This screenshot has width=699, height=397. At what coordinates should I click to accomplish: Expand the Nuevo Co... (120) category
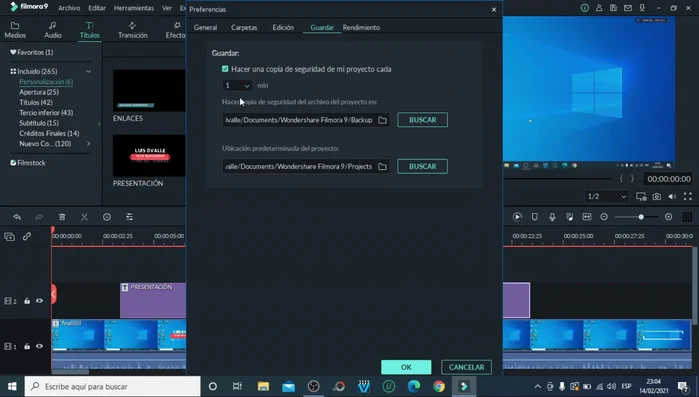coord(88,143)
